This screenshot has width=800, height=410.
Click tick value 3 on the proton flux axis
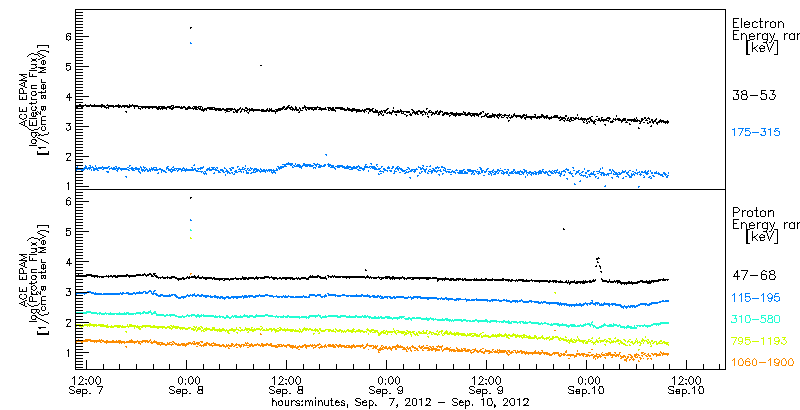66,292
